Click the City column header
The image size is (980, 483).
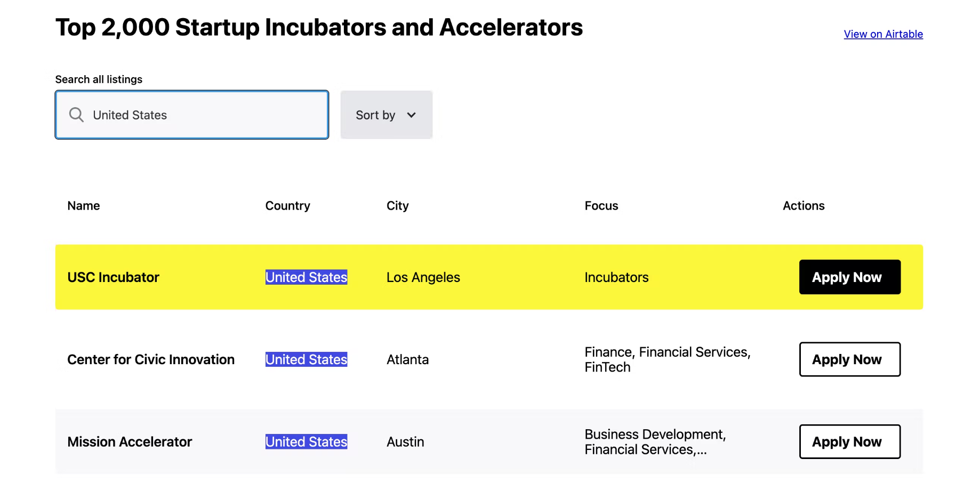tap(397, 206)
